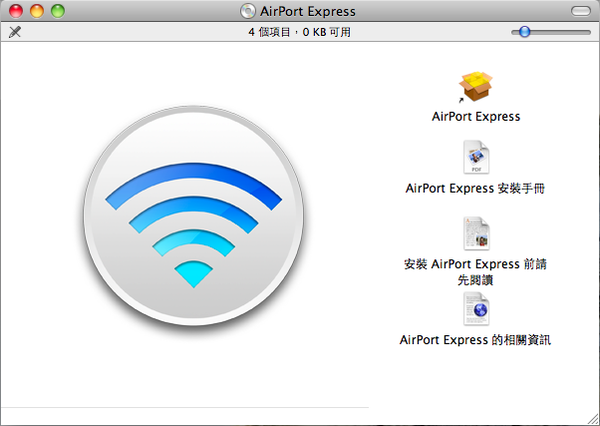Select the 'AirPort Express 的相關資訊' file name

click(x=475, y=340)
